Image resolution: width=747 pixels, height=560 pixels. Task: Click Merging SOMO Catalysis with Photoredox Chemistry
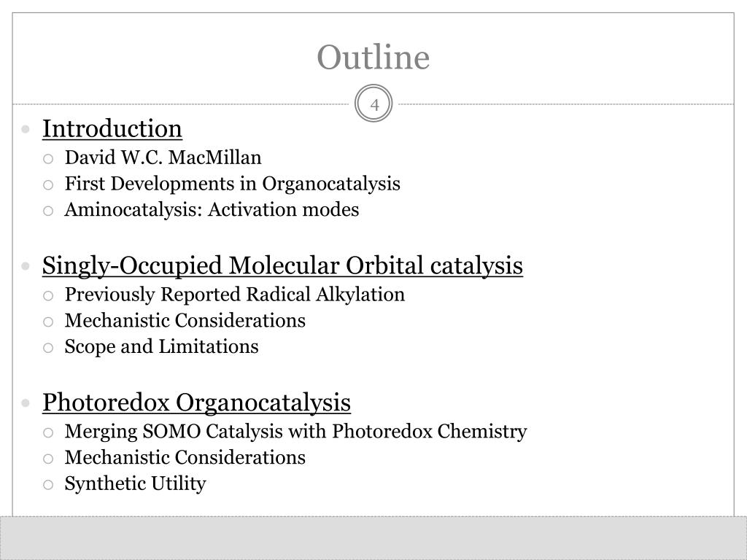(x=295, y=432)
